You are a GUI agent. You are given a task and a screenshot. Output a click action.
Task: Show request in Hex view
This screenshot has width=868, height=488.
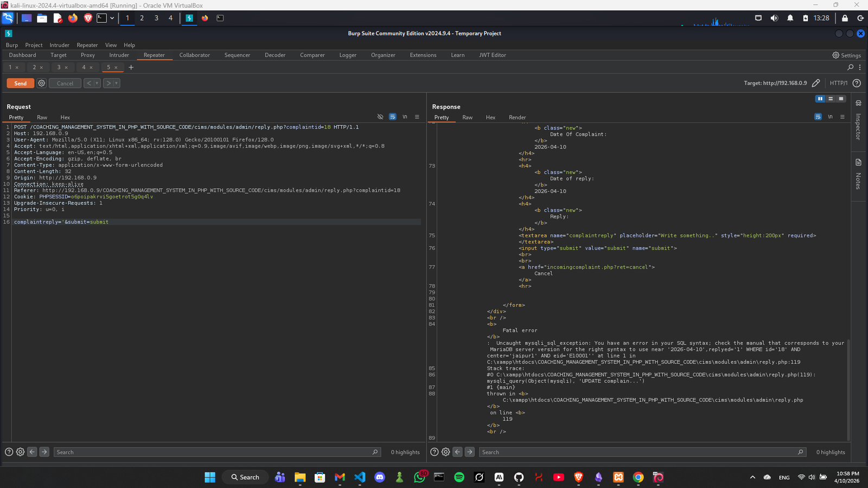pyautogui.click(x=65, y=117)
